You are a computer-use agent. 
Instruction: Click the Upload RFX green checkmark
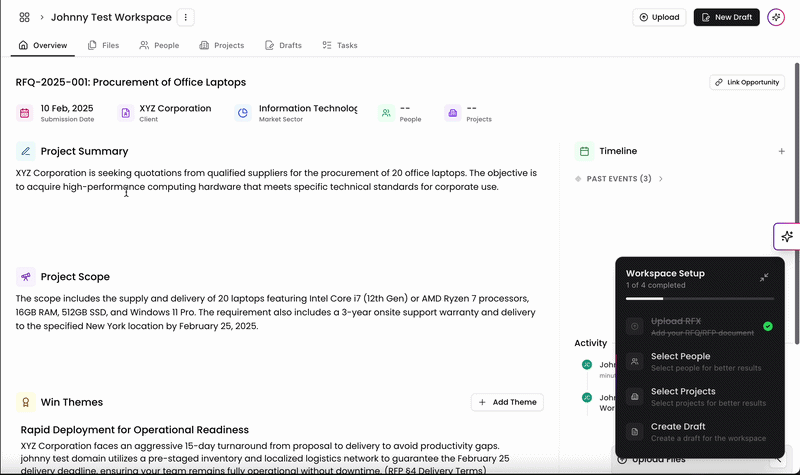click(768, 327)
